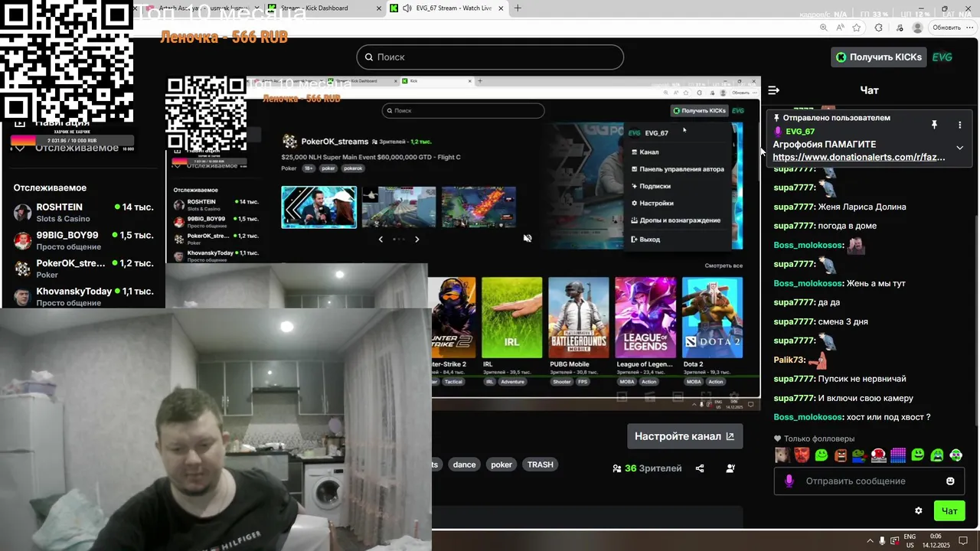
Task: Insert the red DJ character emote
Action: pyautogui.click(x=879, y=455)
